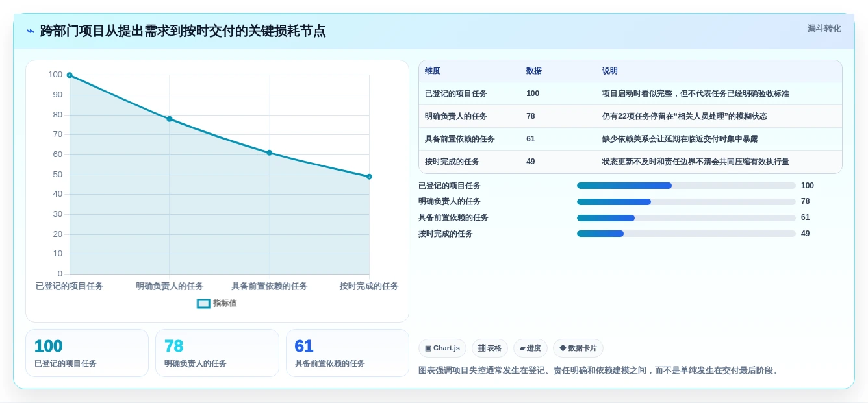Click the 进度 tag
The image size is (868, 403).
click(x=530, y=348)
